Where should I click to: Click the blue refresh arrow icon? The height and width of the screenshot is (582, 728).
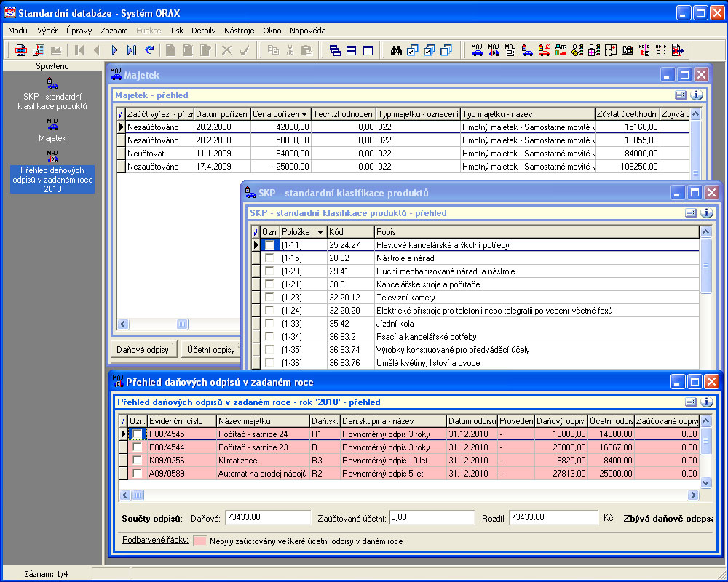[x=149, y=50]
